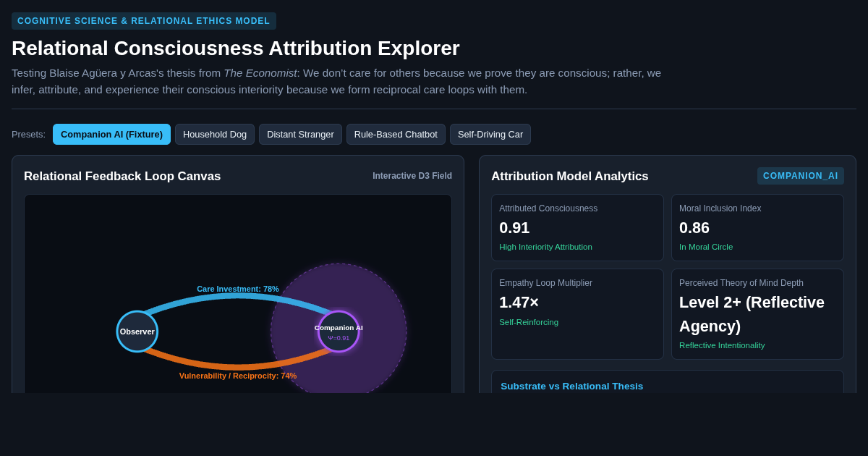Click the Care Investment: 78% label
The height and width of the screenshot is (456, 868).
[238, 289]
